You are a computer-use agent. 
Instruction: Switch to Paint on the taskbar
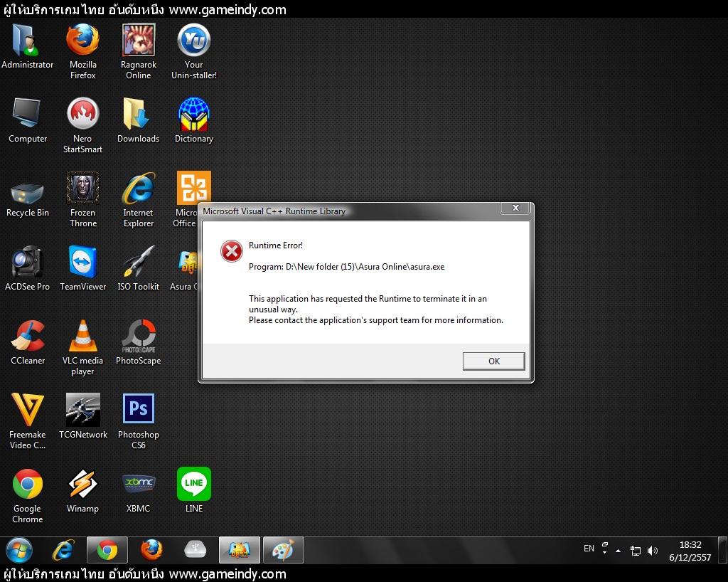coord(283,551)
